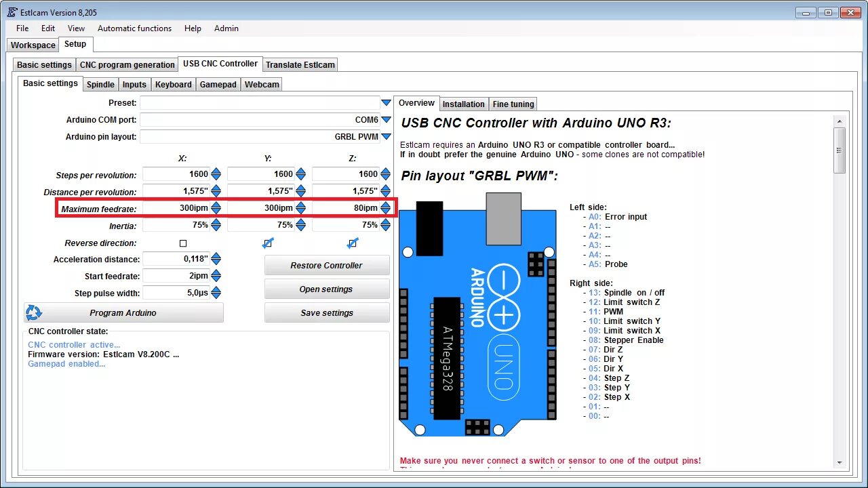
Task: Open the File menu
Action: pyautogui.click(x=22, y=28)
